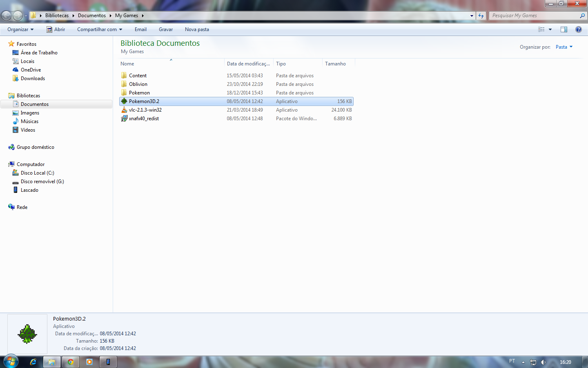Expand the arrow after Bibliotecas in address bar
This screenshot has width=588, height=368.
(x=73, y=16)
